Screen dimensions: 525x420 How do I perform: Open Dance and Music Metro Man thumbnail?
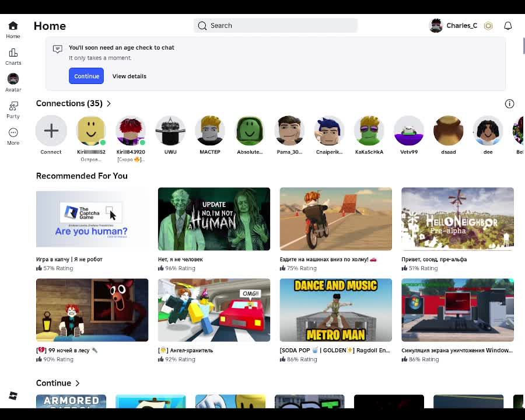click(x=336, y=310)
